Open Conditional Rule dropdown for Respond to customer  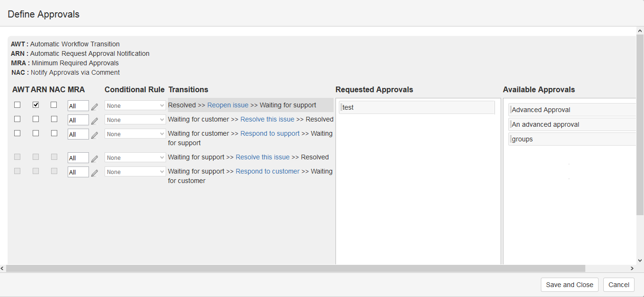coord(135,172)
